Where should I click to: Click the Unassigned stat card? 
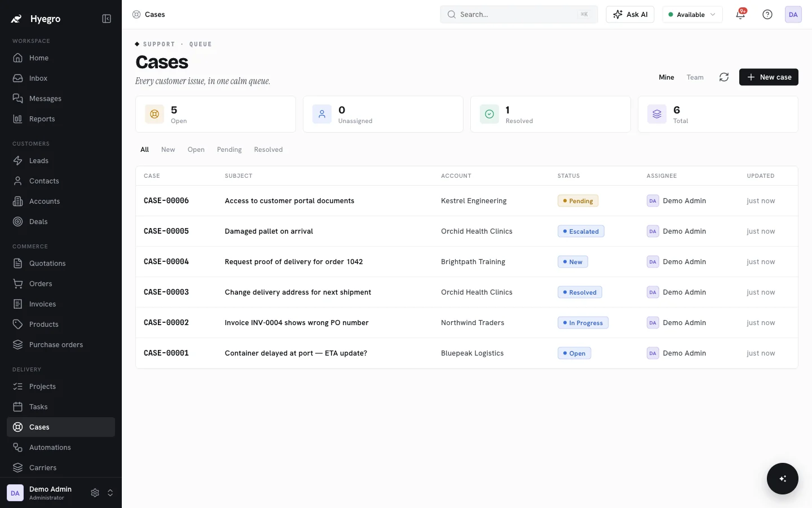point(383,114)
